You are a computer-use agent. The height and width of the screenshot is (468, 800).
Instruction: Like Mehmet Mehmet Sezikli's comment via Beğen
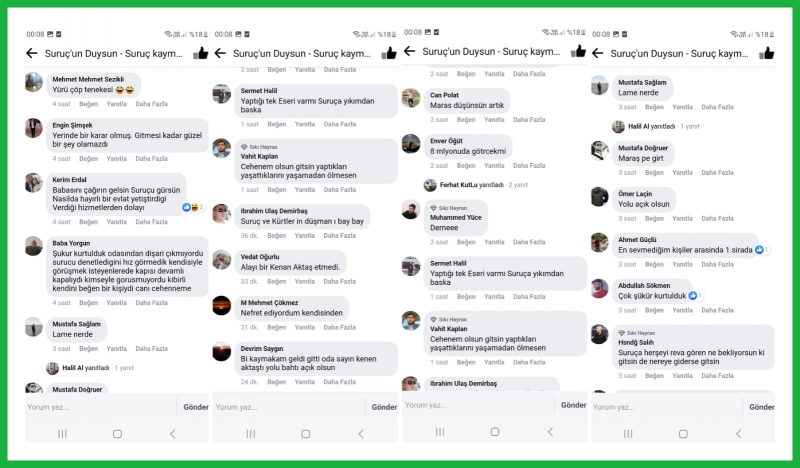point(88,104)
